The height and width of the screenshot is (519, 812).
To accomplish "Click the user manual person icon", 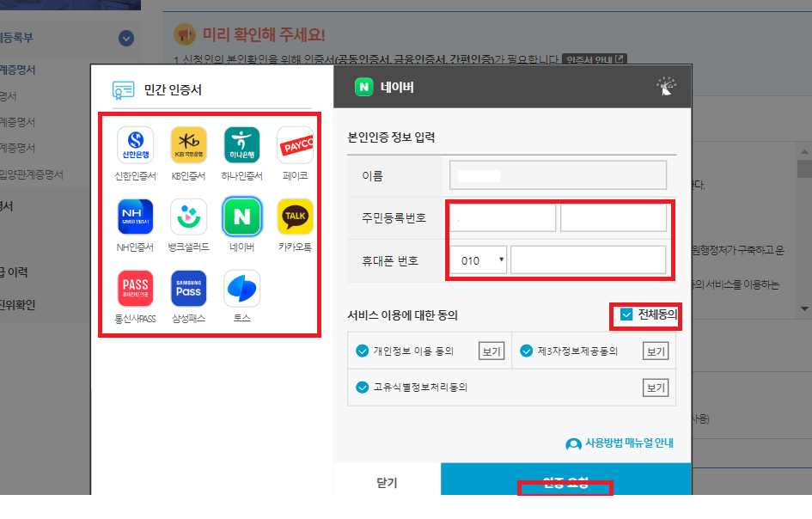I will 573,444.
